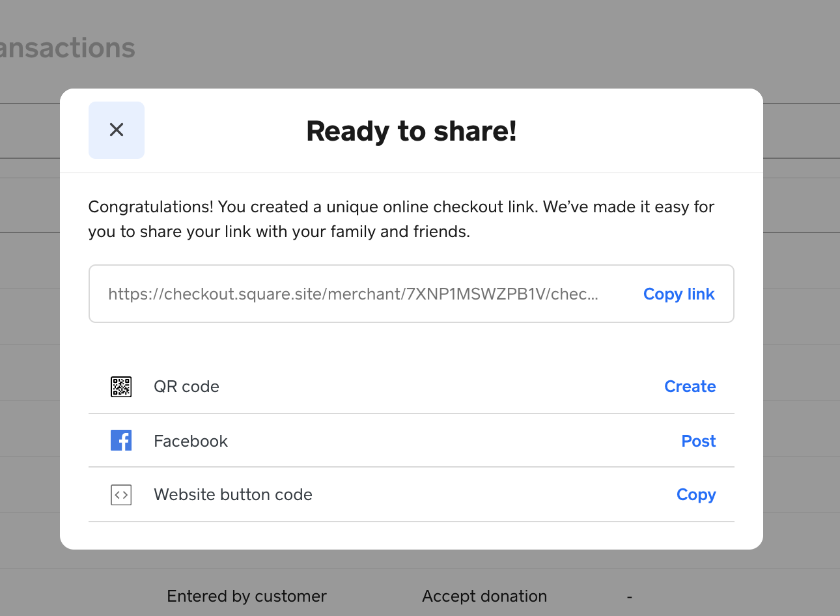The width and height of the screenshot is (840, 616).
Task: Click the Facebook row label
Action: (191, 441)
